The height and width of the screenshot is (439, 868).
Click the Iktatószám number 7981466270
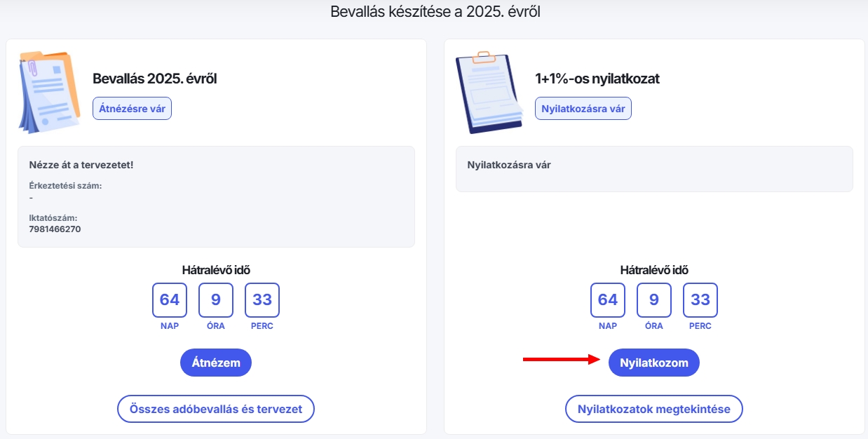click(x=55, y=229)
